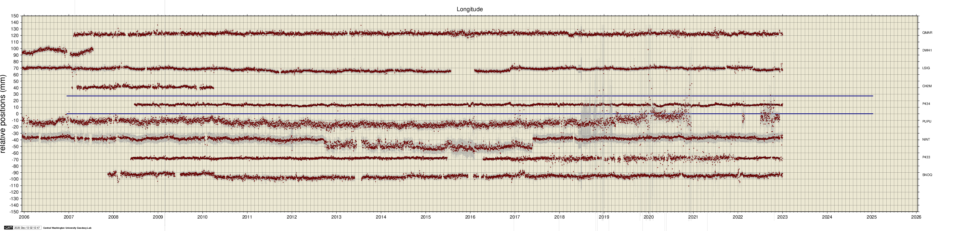Click the 2016 year tick label

(470, 217)
